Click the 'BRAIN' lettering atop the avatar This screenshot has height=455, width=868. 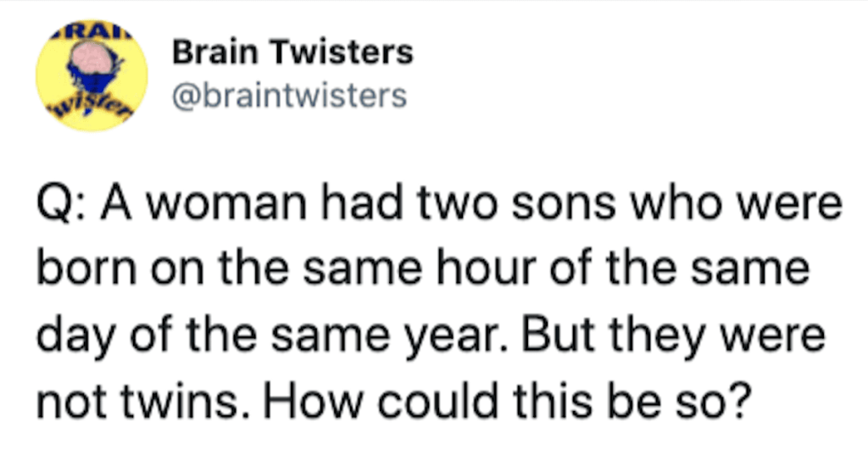[x=92, y=32]
